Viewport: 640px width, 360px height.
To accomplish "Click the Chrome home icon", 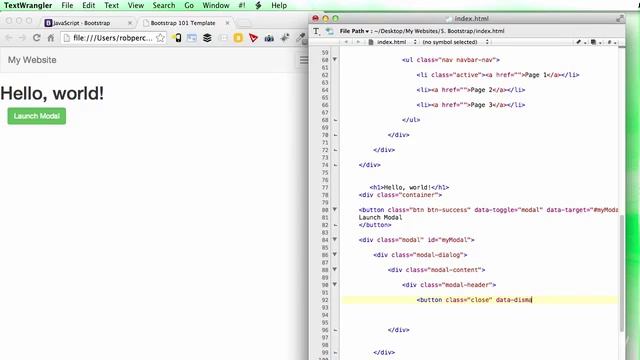I will click(x=51, y=38).
